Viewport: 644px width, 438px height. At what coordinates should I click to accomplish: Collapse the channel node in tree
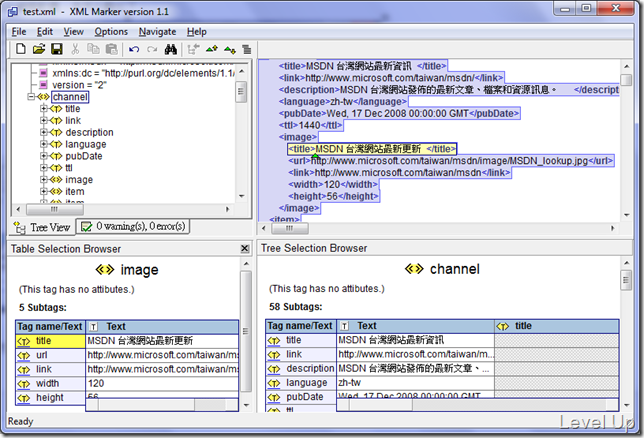pyautogui.click(x=31, y=97)
